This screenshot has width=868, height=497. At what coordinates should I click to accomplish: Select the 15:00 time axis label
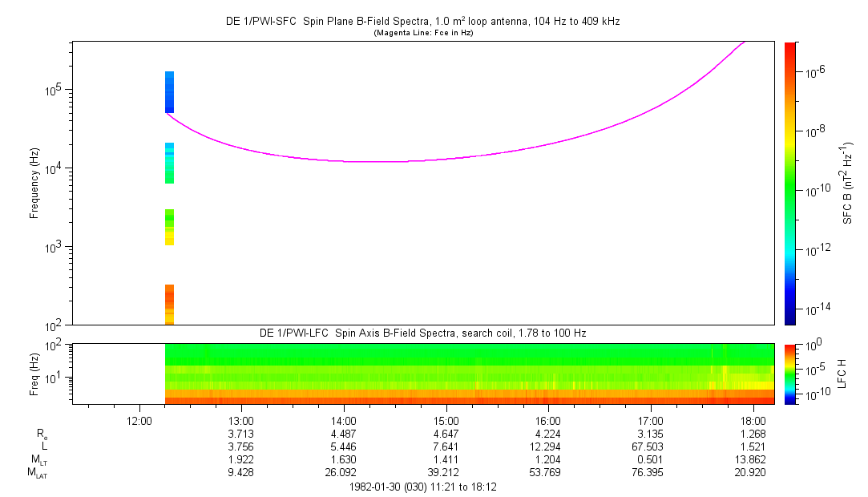point(446,420)
